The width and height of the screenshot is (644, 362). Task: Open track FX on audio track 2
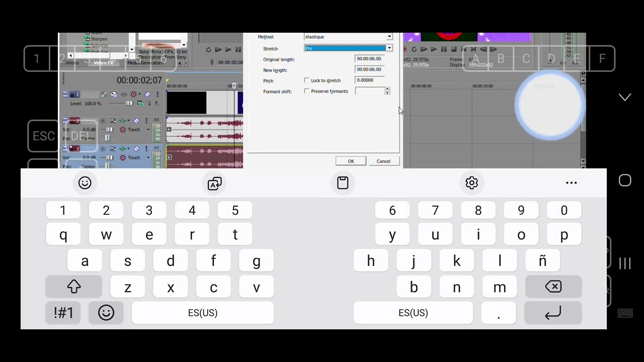122,121
